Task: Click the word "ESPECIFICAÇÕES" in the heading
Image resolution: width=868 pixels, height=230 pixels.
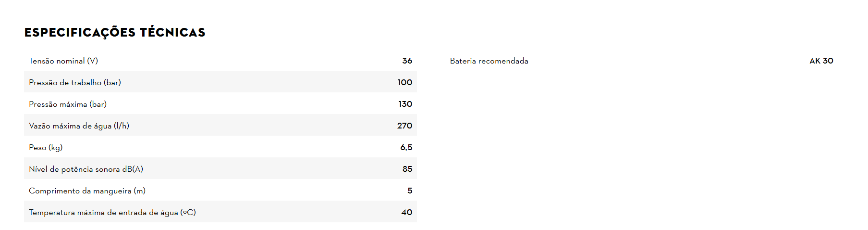Action: tap(80, 32)
